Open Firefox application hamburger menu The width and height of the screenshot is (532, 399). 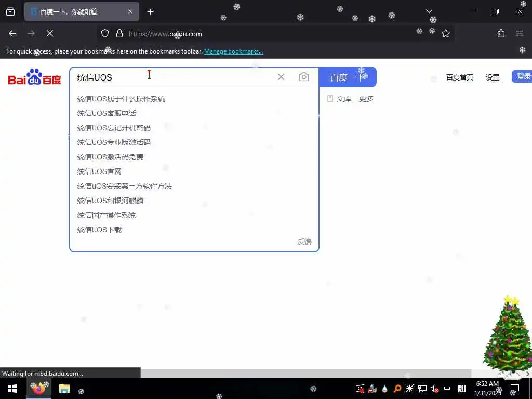519,34
